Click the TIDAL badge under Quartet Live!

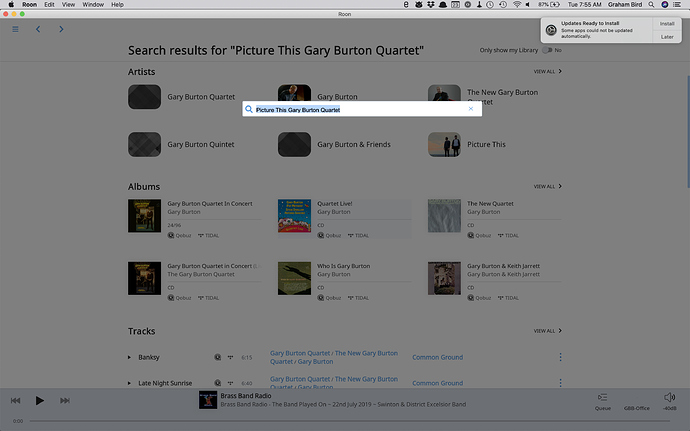(x=358, y=236)
